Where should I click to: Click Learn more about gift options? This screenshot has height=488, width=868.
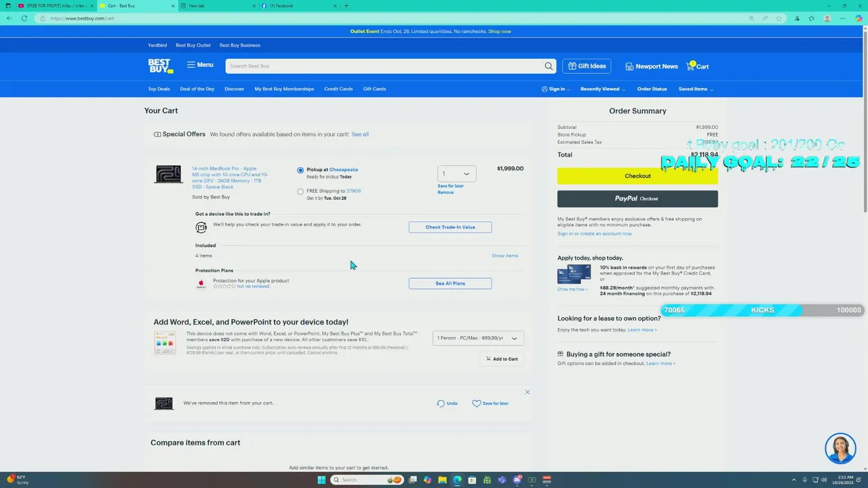tap(660, 364)
